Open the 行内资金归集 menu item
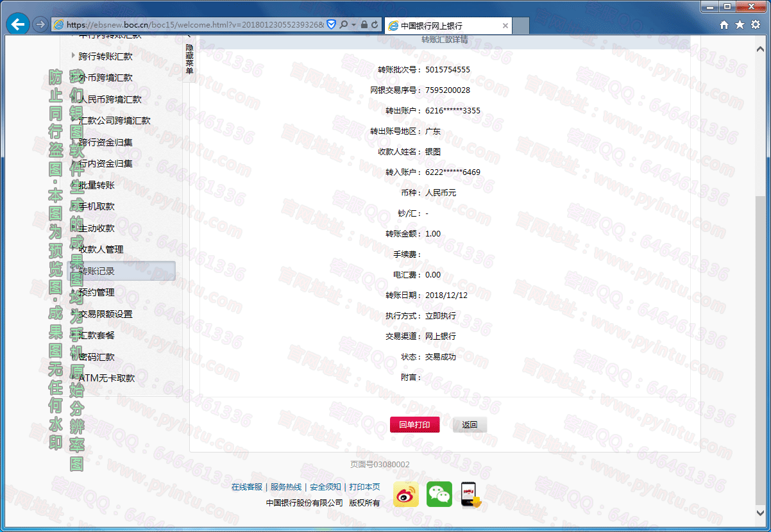771x532 pixels. (106, 163)
